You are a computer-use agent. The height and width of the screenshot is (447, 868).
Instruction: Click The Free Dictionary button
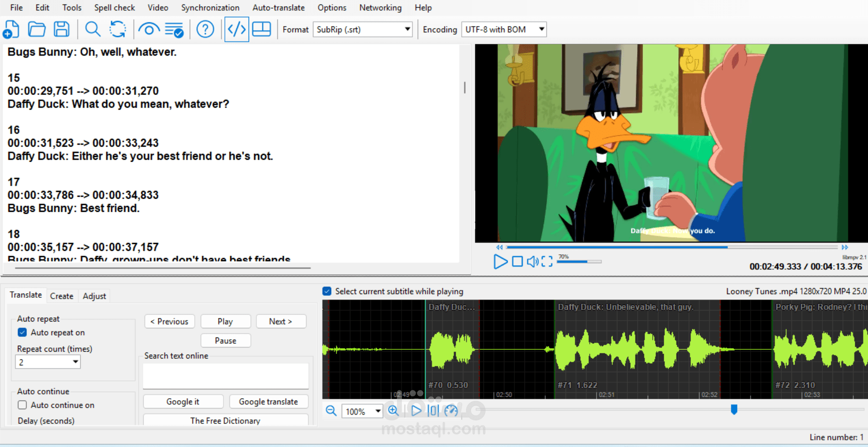point(225,421)
